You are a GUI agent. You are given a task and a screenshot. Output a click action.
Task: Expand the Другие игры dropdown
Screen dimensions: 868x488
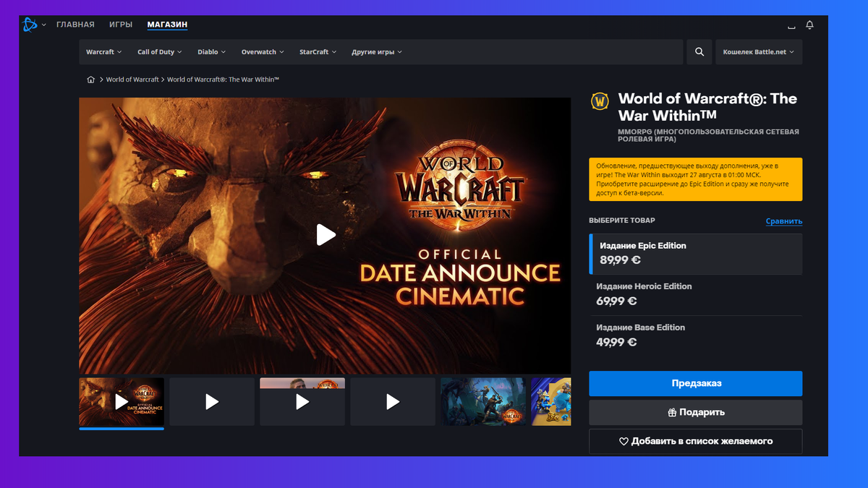click(x=377, y=52)
